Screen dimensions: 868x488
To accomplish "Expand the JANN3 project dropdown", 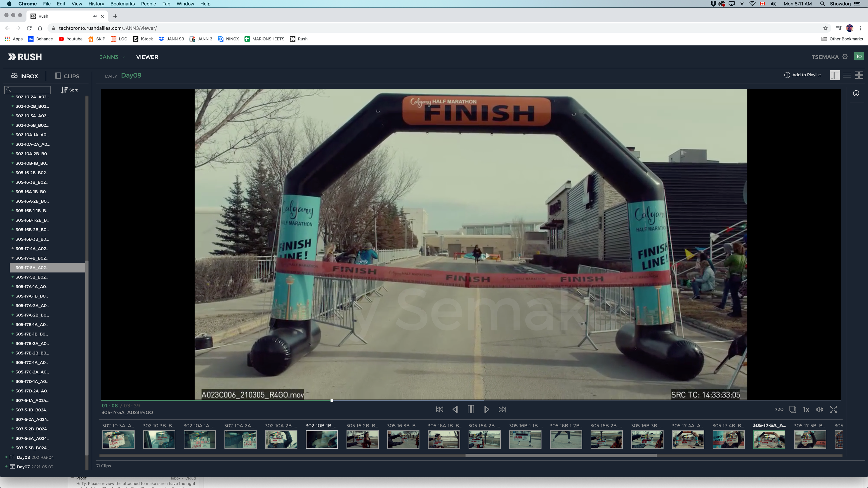I will coord(112,57).
